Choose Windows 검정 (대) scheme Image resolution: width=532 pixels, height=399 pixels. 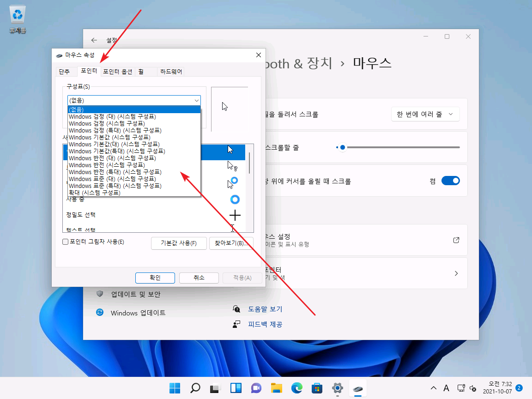point(134,117)
